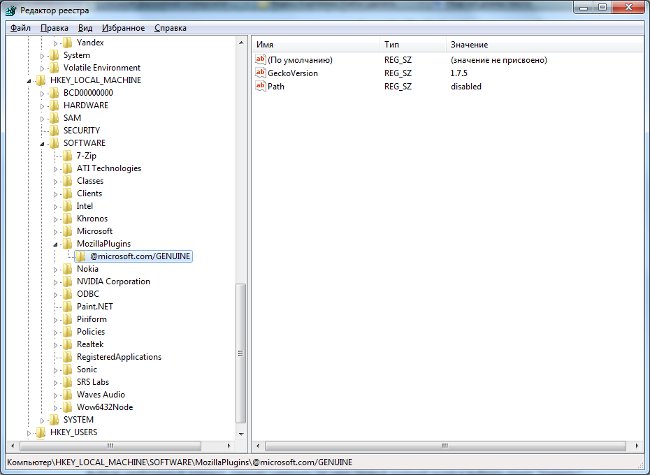Open the Справка menu
Screen dimensions: 650x475
click(x=170, y=28)
